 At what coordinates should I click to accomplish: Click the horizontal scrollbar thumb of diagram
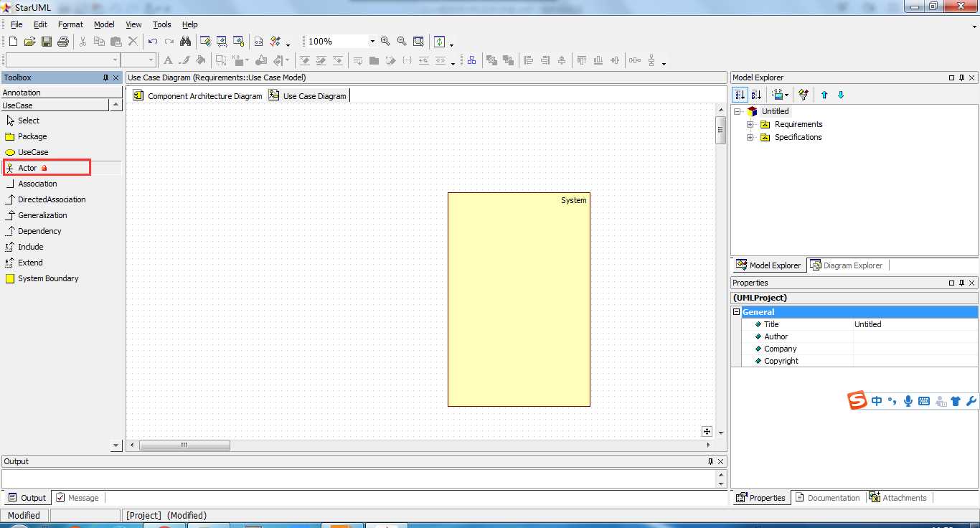184,445
